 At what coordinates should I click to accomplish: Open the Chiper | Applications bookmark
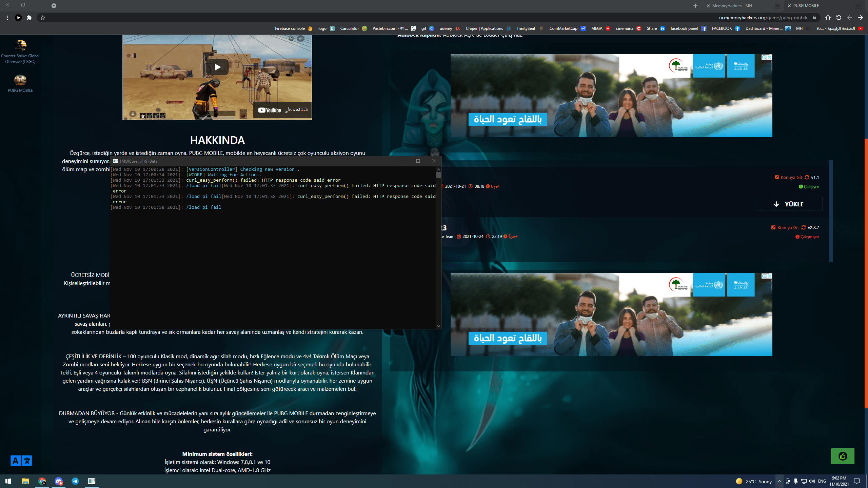(488, 28)
